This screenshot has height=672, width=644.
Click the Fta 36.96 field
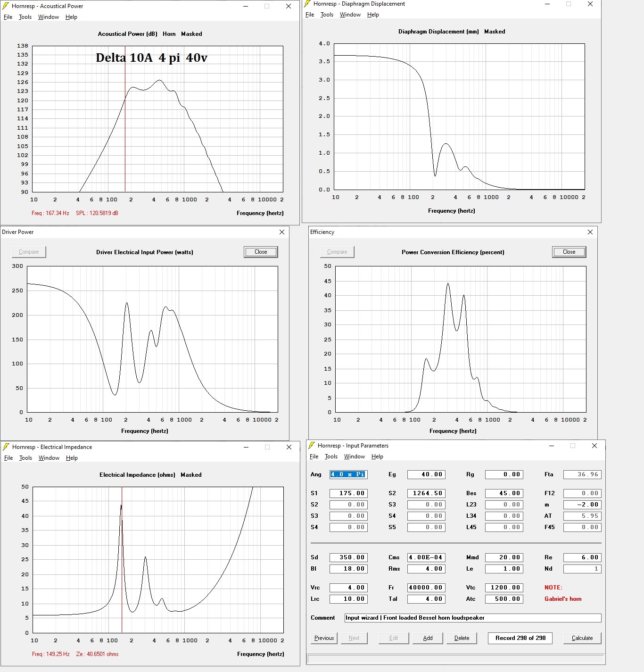coord(582,474)
